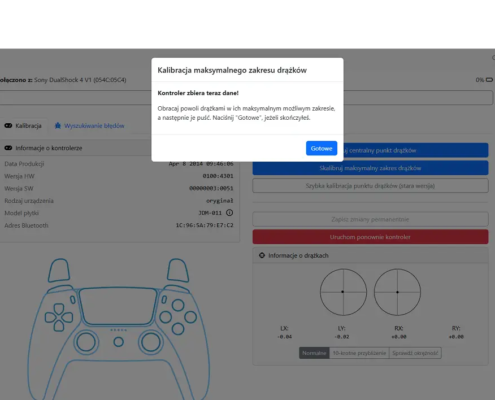This screenshot has width=495, height=400.
Task: Click the centralny punkt drążków button
Action: coord(416,150)
